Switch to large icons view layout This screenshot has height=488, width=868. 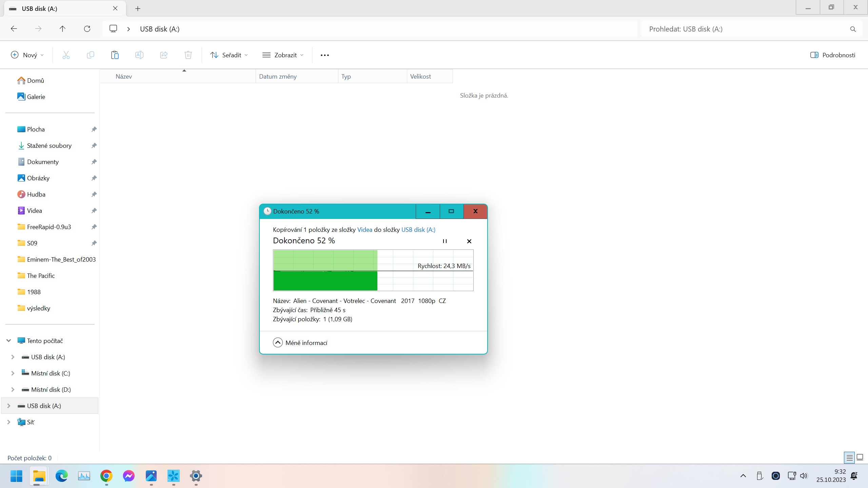(x=860, y=457)
